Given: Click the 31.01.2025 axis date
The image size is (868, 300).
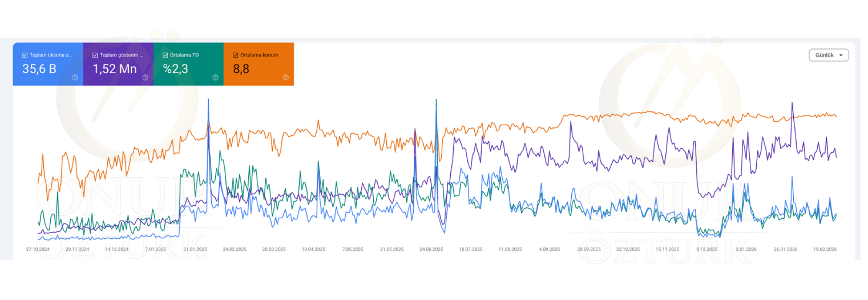Looking at the screenshot, I should pyautogui.click(x=195, y=250).
